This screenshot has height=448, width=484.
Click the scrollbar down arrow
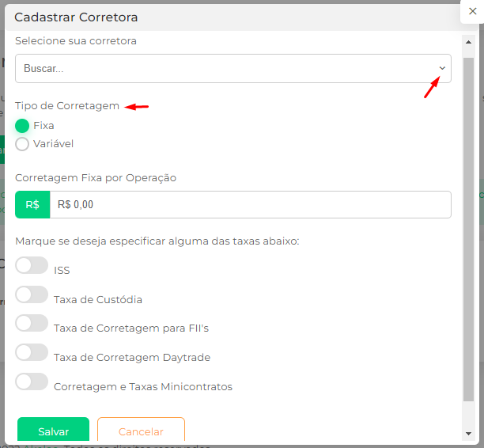pyautogui.click(x=468, y=434)
